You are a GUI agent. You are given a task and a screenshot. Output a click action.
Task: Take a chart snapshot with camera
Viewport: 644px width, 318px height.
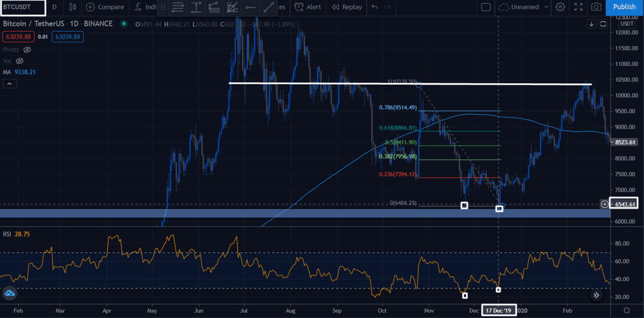pyautogui.click(x=596, y=7)
